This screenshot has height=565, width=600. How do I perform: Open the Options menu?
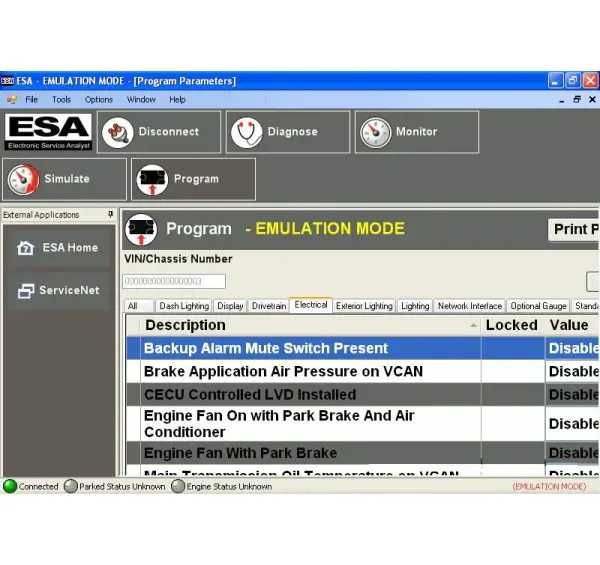tap(99, 99)
